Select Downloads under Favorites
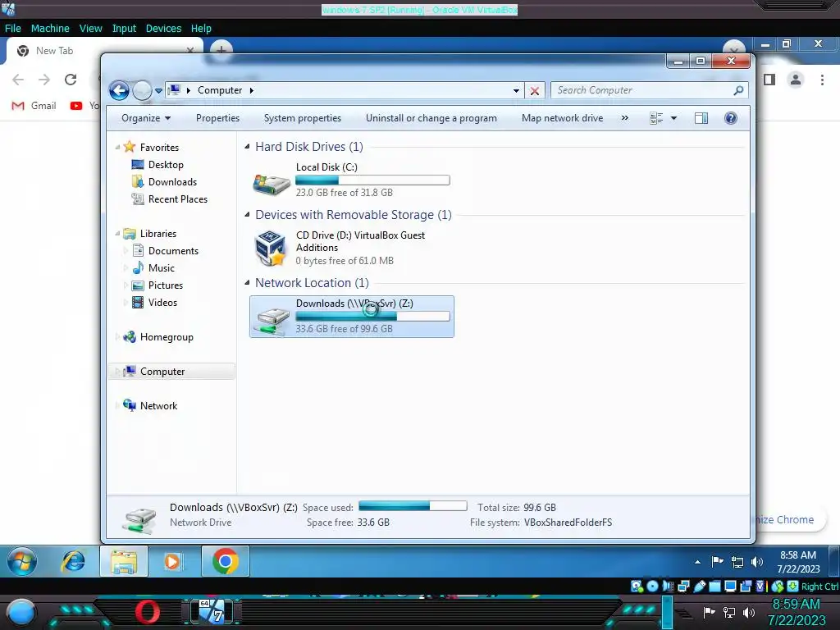 pyautogui.click(x=172, y=182)
